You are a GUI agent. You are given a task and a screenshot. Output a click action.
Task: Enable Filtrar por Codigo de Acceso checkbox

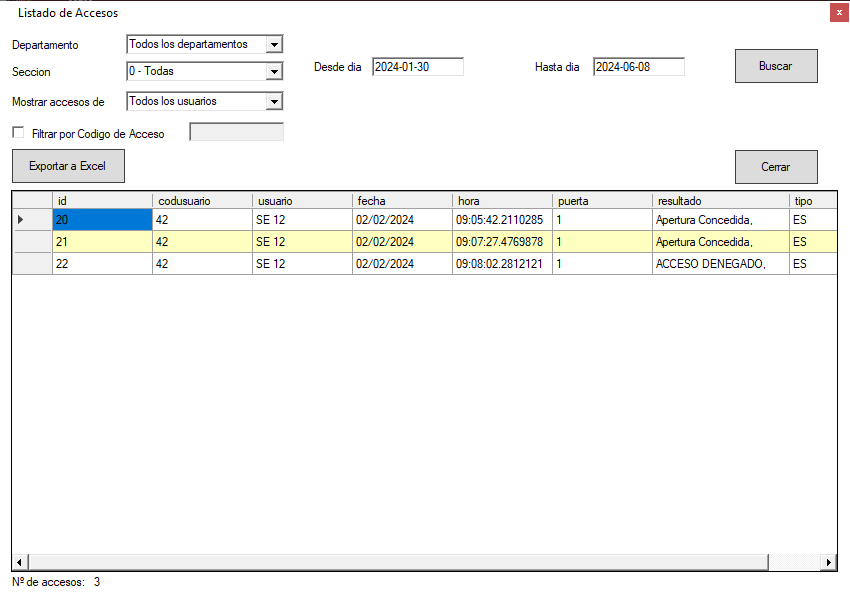(18, 132)
